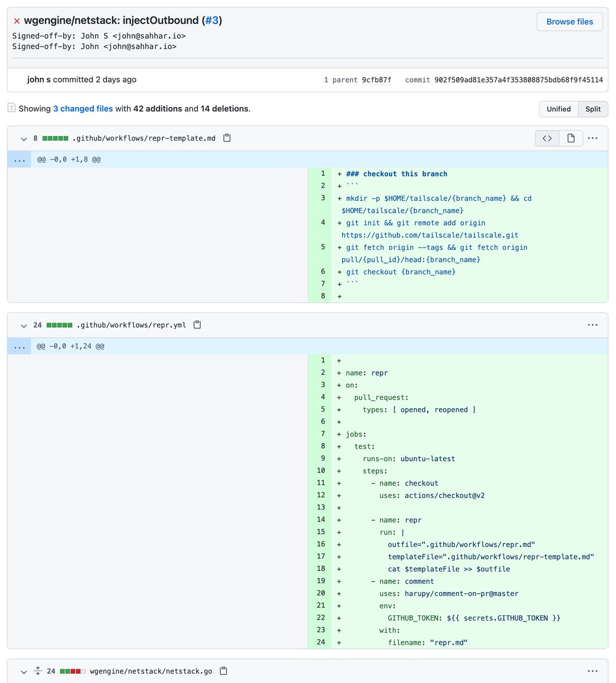Copy path of repr.yml
The width and height of the screenshot is (616, 683).
197,325
